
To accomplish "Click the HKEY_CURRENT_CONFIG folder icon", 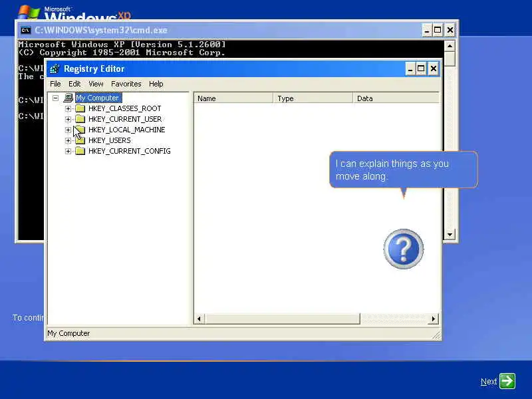I will [80, 151].
